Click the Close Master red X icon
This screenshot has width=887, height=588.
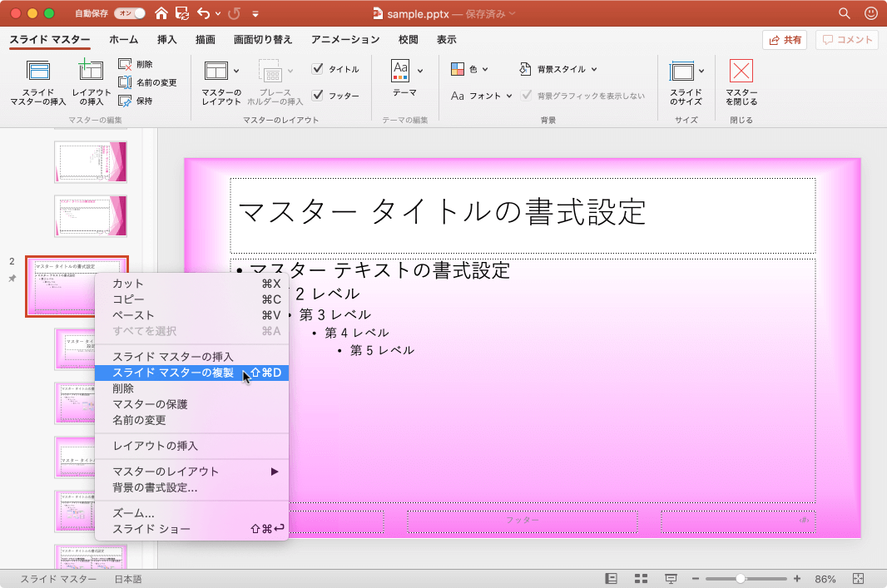pyautogui.click(x=741, y=72)
